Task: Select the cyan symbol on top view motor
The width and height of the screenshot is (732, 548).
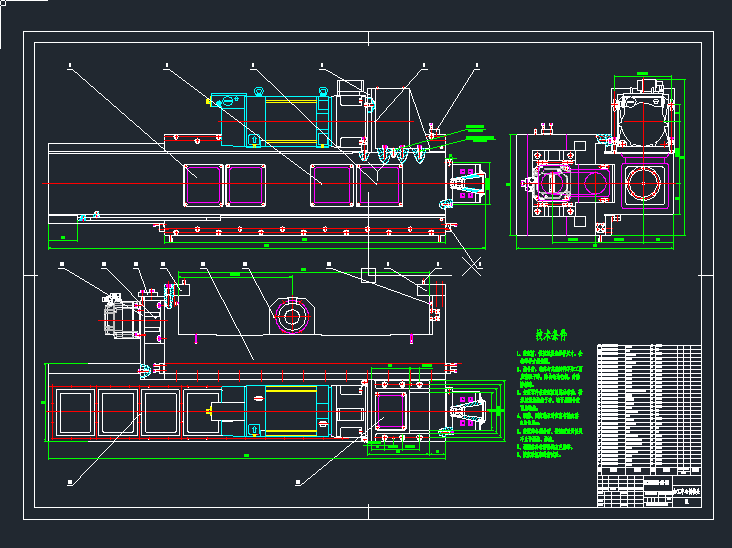Action: pos(227,100)
